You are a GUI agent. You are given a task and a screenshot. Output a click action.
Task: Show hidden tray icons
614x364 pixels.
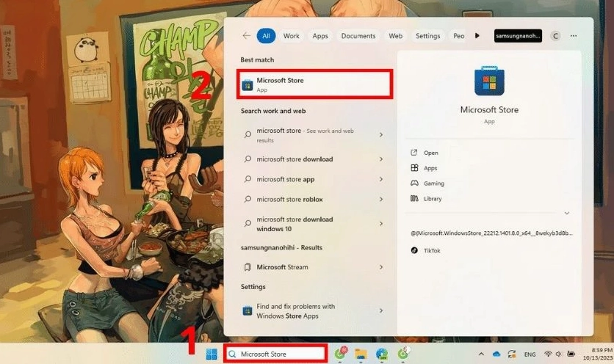[x=481, y=354]
